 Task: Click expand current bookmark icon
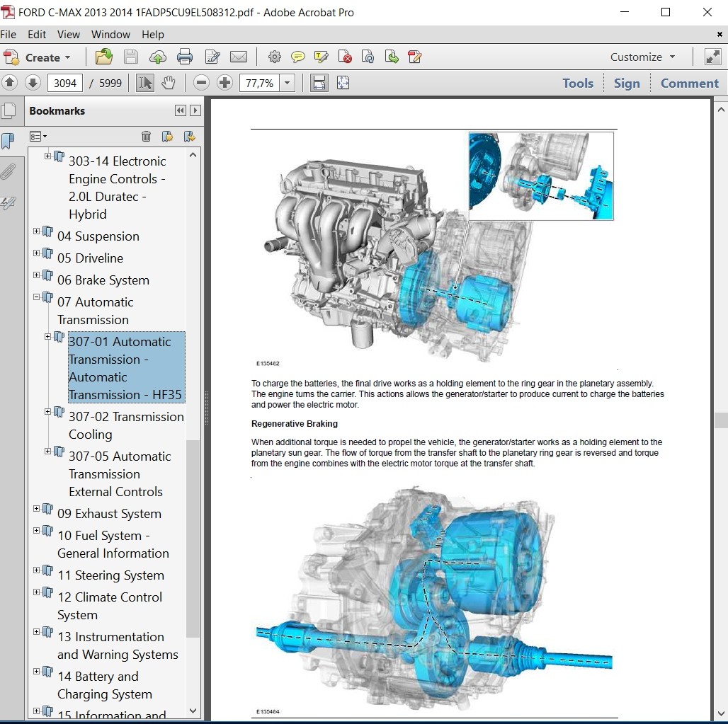pos(189,137)
